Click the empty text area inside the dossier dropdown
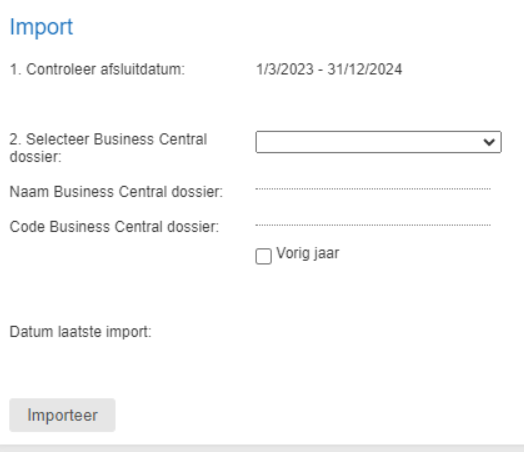 tap(368, 142)
